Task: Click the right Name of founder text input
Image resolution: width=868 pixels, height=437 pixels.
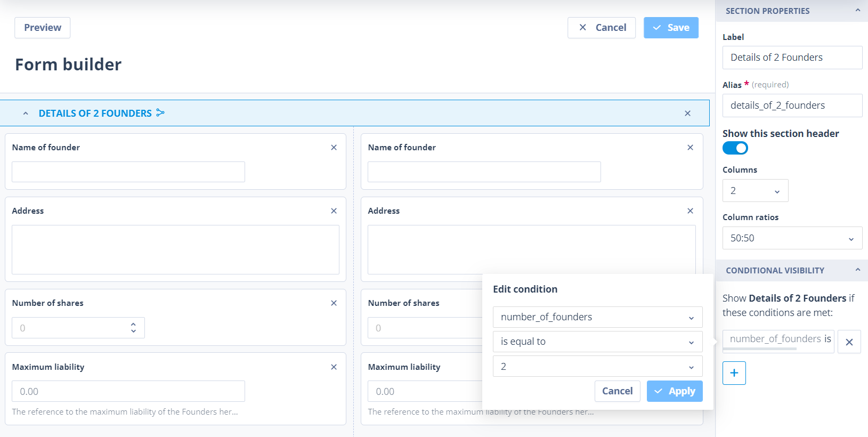Action: 484,172
